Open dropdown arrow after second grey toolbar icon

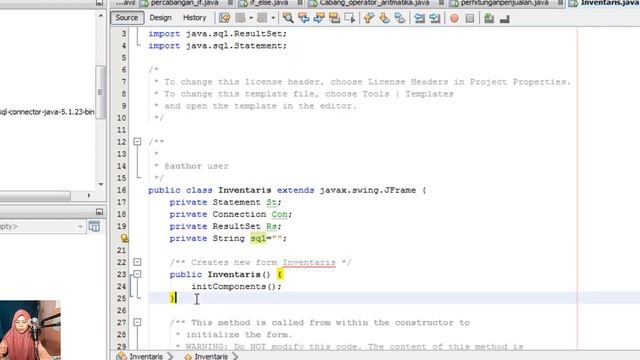(273, 18)
